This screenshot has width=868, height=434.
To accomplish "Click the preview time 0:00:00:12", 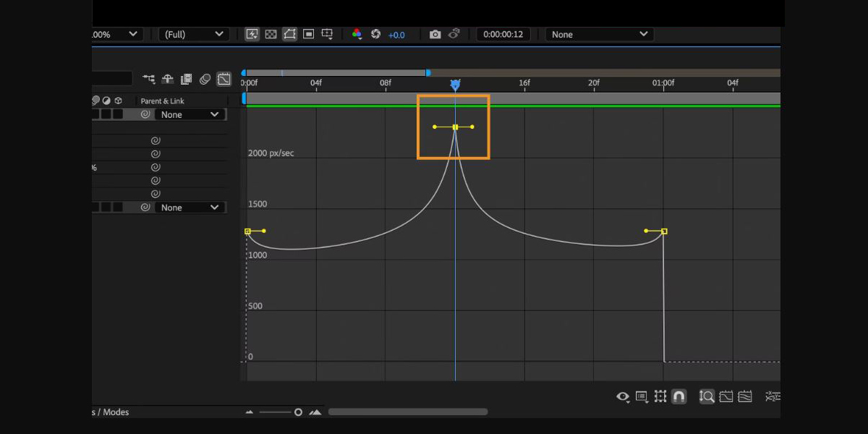I will click(x=503, y=34).
